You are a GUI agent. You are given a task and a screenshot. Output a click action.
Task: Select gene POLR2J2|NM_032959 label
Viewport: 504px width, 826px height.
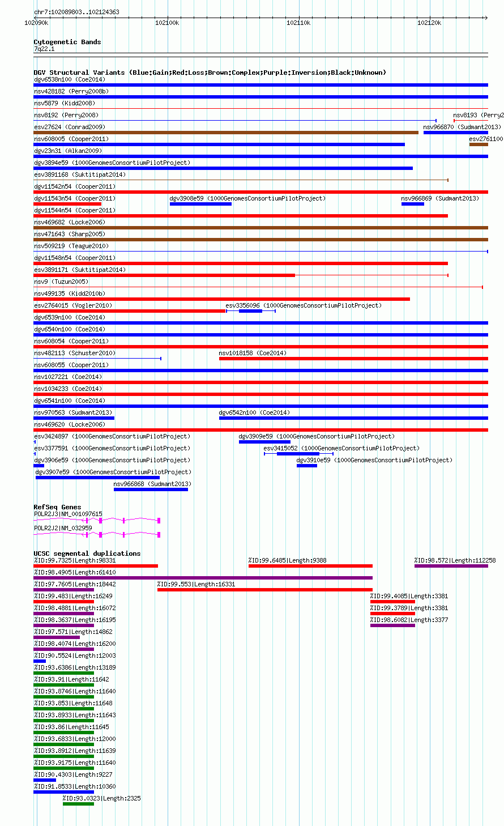click(x=63, y=528)
